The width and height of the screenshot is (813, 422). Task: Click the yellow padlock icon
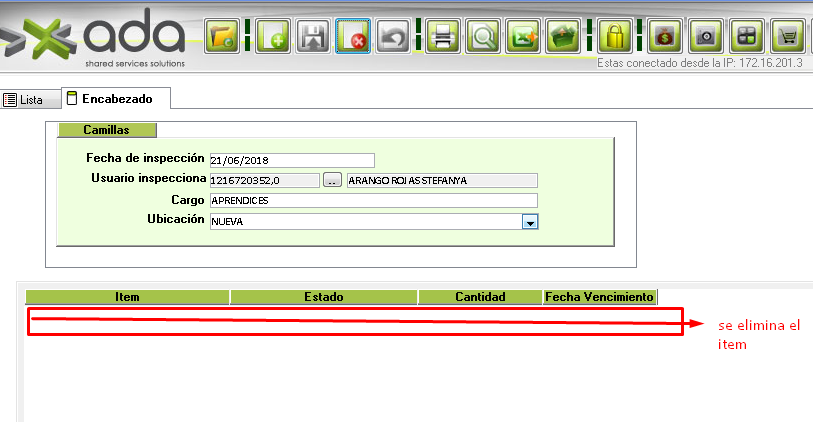pos(614,36)
